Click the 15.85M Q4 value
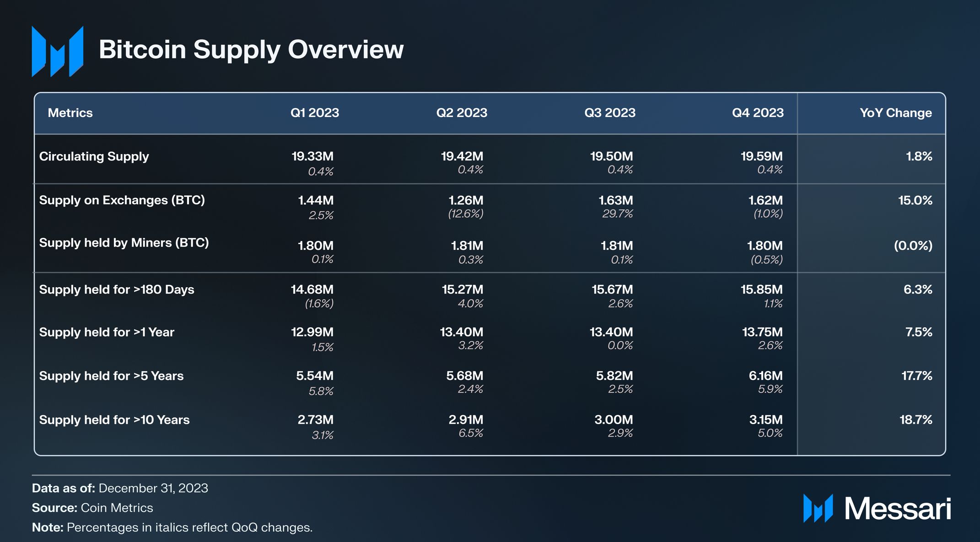This screenshot has width=980, height=542. tap(762, 290)
